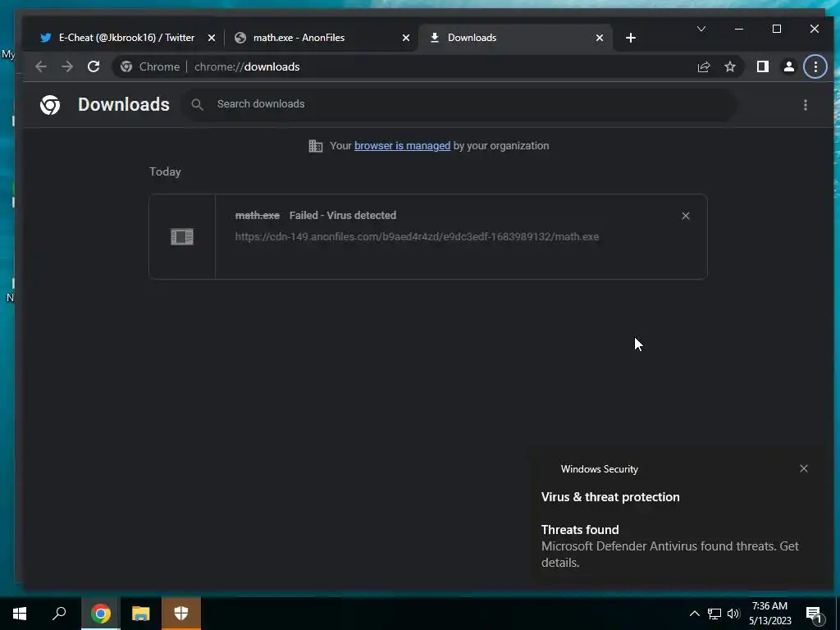Open the volume control tray icon
The width and height of the screenshot is (840, 630).
tap(733, 614)
